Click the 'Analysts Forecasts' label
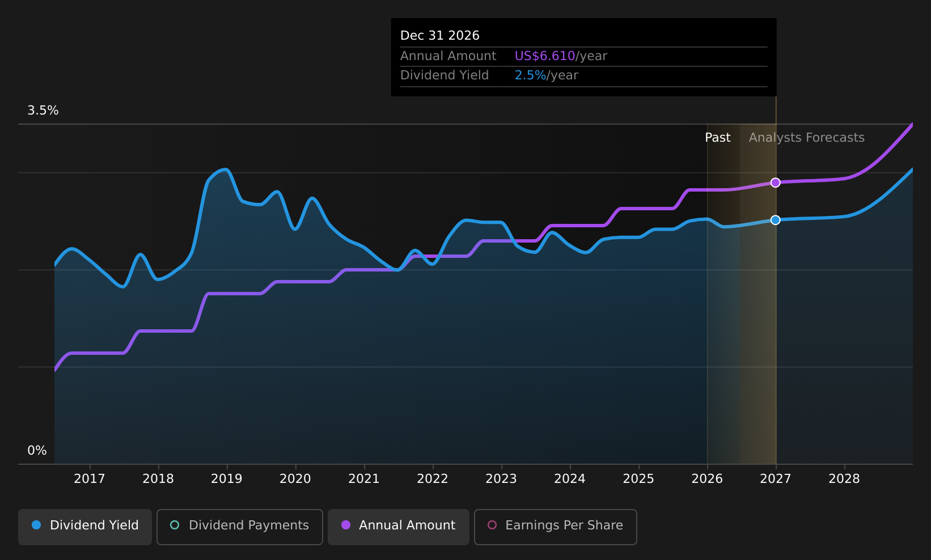 (807, 138)
